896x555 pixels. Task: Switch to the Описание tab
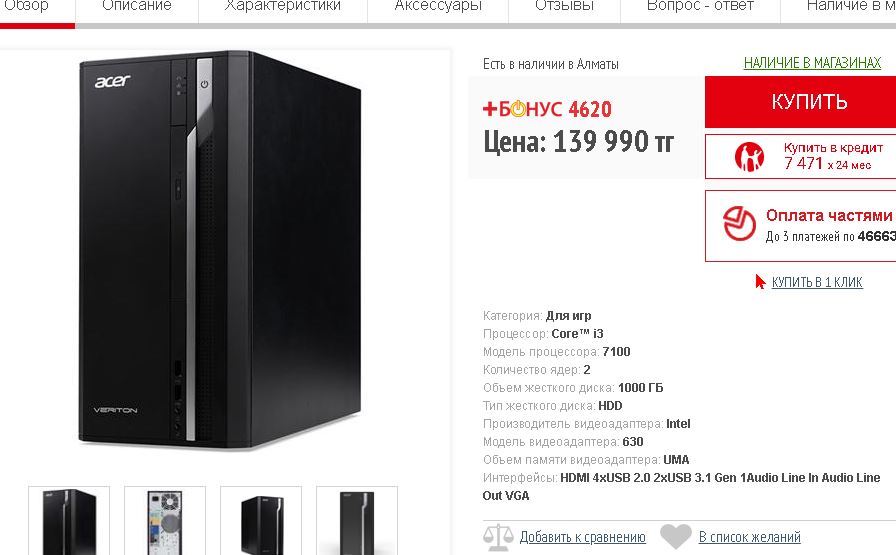pyautogui.click(x=137, y=6)
